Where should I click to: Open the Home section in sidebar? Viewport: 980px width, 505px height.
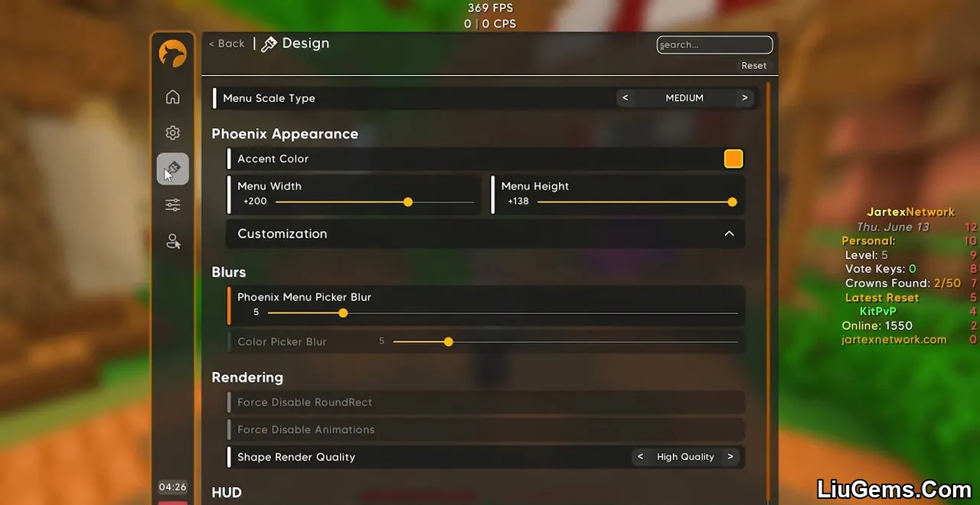(173, 97)
